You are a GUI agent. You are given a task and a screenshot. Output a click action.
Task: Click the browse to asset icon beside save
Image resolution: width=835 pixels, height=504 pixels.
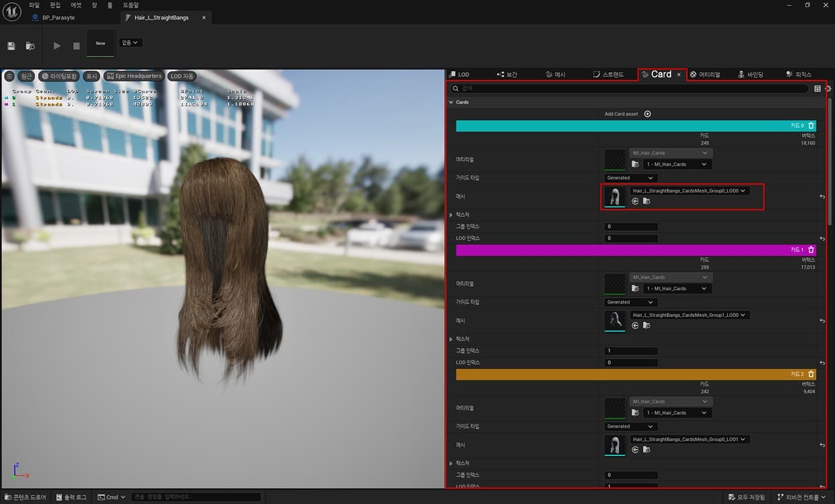point(30,46)
